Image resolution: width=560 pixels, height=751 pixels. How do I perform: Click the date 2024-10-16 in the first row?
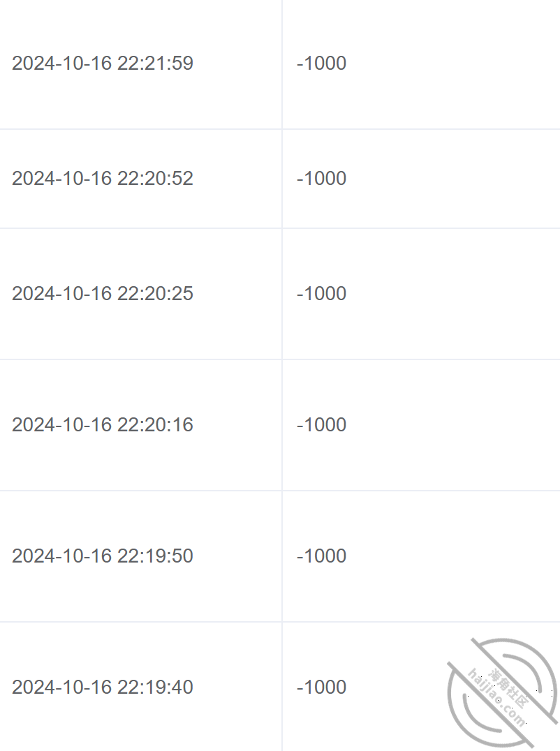pyautogui.click(x=62, y=64)
